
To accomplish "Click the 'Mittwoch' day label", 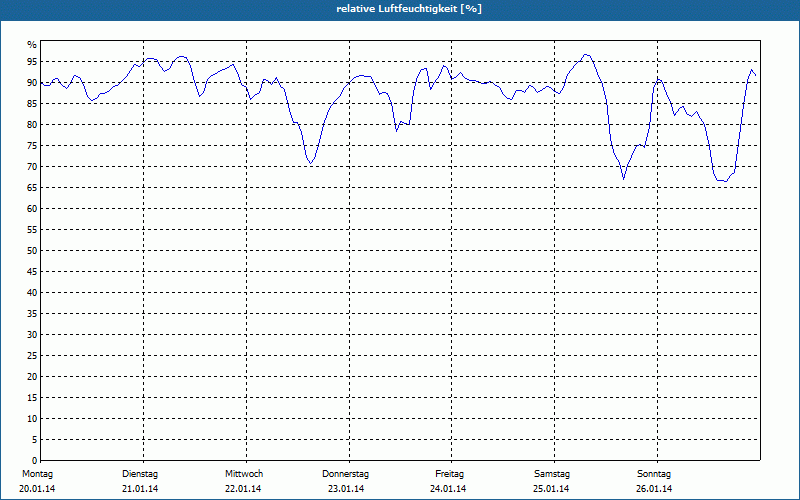I will [x=244, y=474].
